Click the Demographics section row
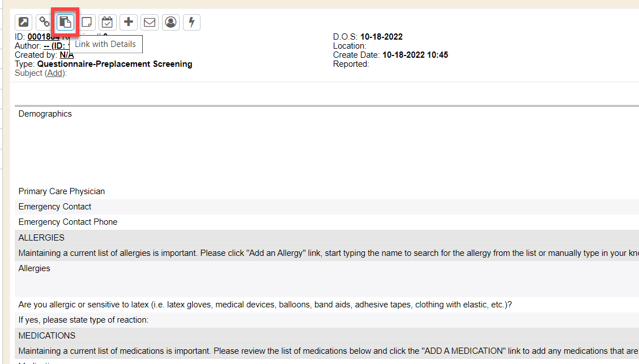The image size is (639, 364). pos(45,114)
